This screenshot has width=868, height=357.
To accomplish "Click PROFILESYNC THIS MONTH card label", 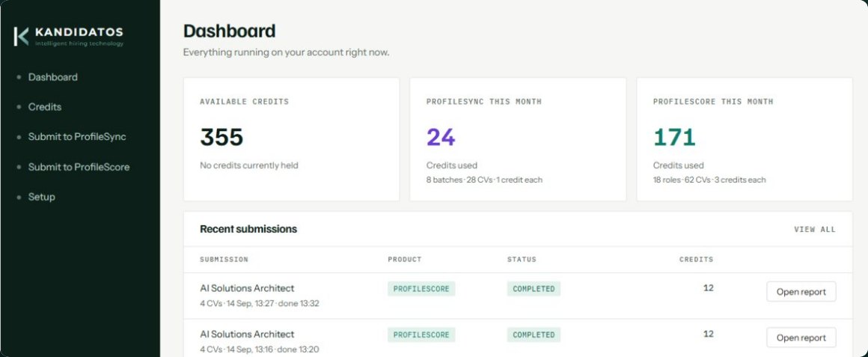I will pyautogui.click(x=484, y=102).
